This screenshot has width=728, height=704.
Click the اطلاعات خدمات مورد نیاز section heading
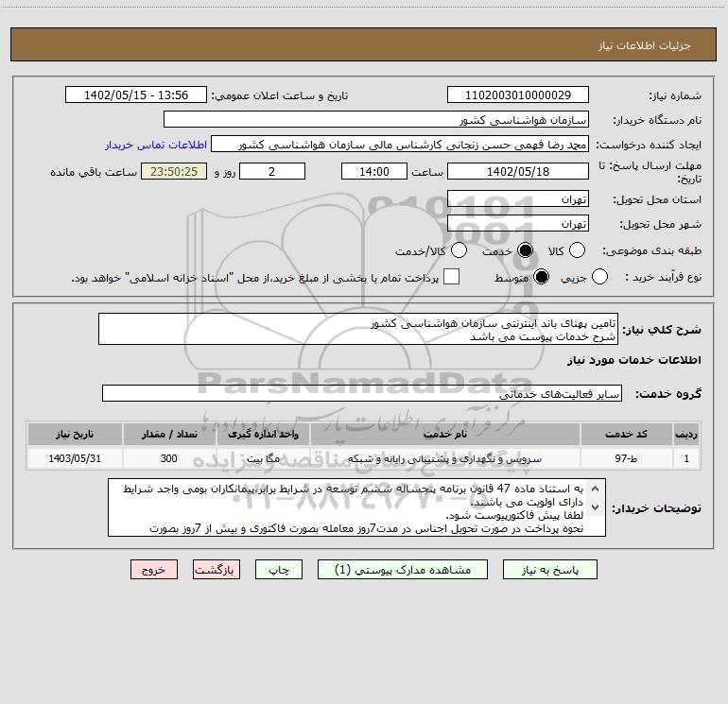tap(633, 360)
